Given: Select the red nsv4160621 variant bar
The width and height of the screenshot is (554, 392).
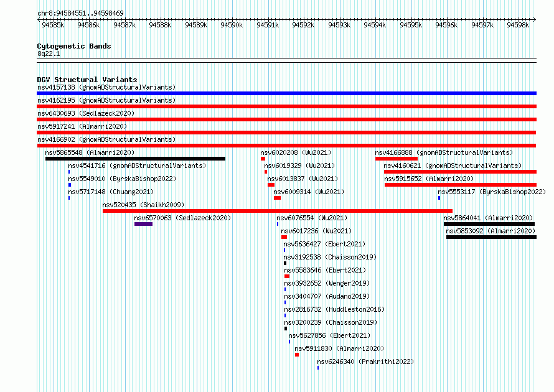Looking at the screenshot, I should pyautogui.click(x=461, y=172).
